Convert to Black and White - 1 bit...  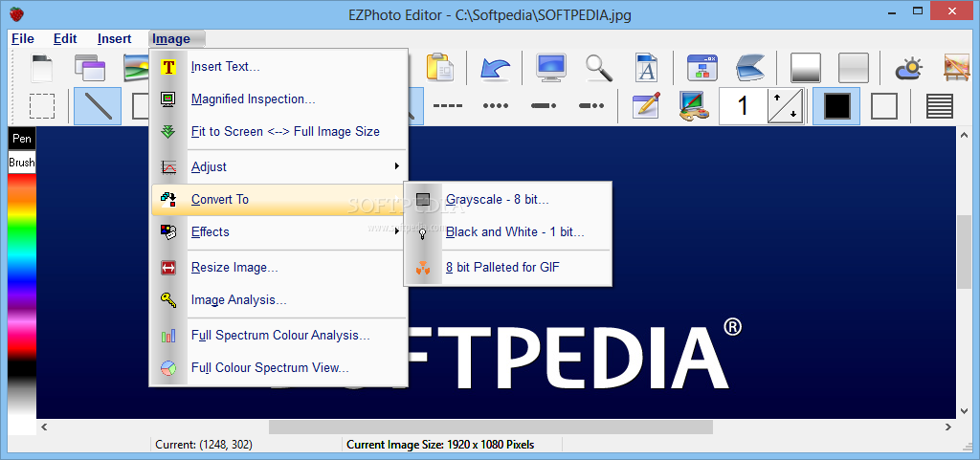507,231
